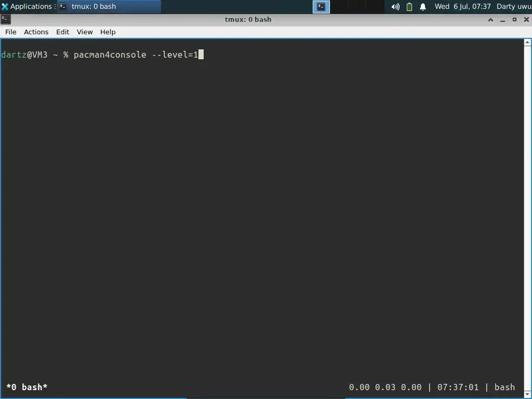
Task: Open the volume control icon
Action: pos(395,7)
